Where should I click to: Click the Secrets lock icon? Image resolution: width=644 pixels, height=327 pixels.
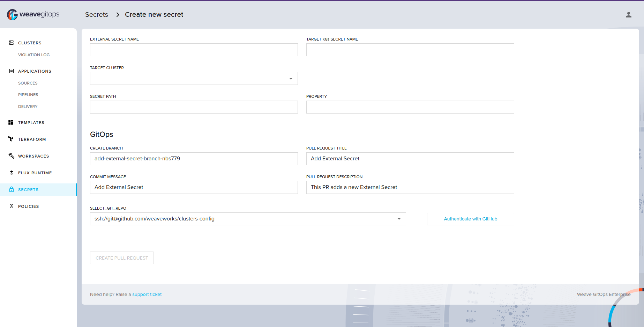(x=12, y=189)
